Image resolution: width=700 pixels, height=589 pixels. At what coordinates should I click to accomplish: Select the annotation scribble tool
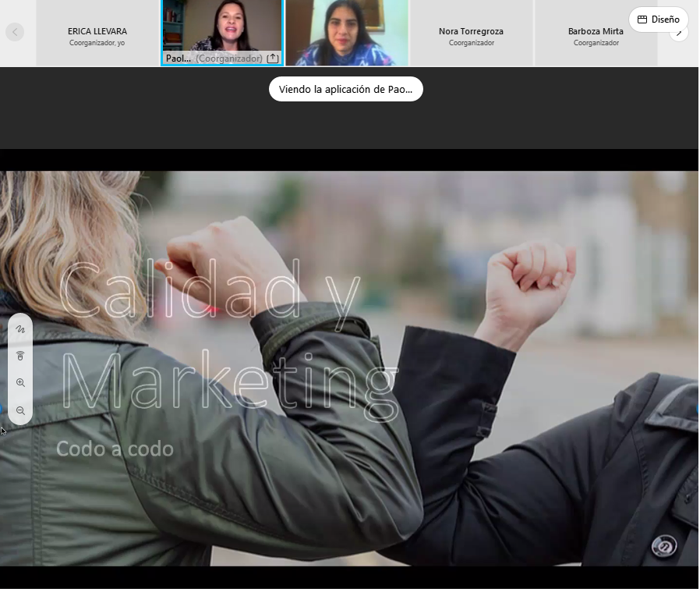coord(20,329)
